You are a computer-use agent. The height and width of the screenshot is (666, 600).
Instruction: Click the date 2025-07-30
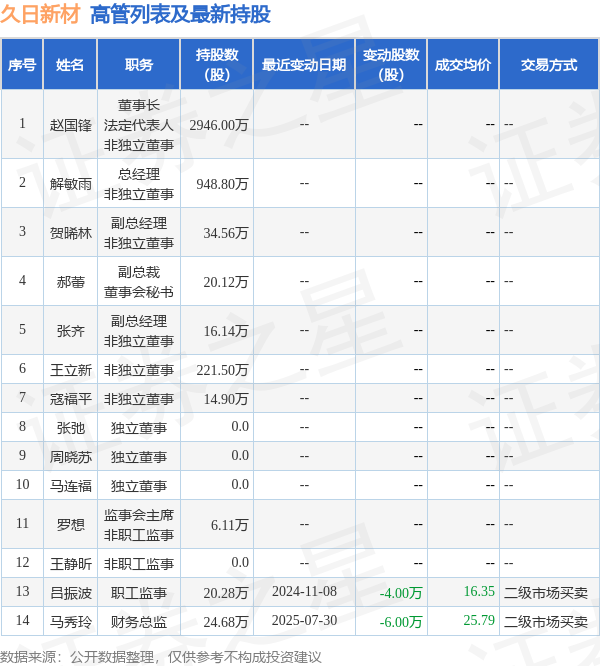pyautogui.click(x=304, y=620)
